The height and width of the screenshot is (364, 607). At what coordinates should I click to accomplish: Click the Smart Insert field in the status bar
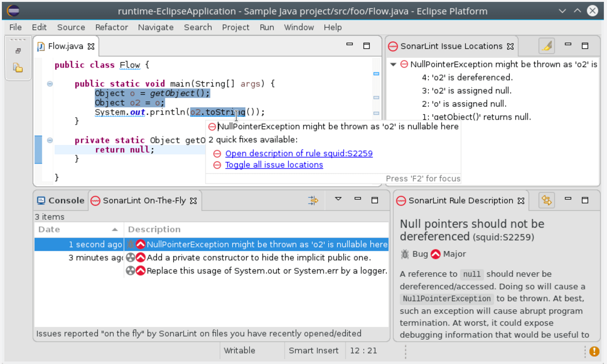click(x=314, y=351)
